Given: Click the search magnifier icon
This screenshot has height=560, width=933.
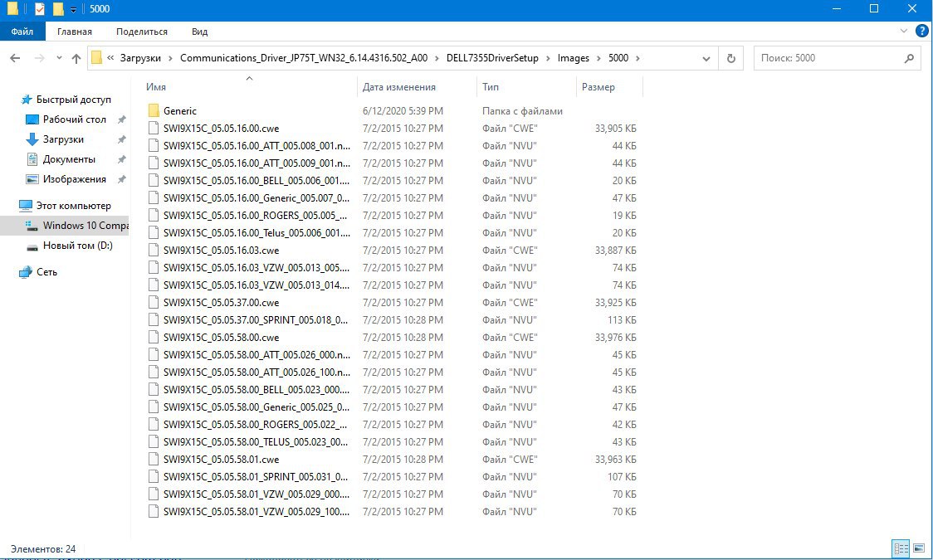Looking at the screenshot, I should pos(909,58).
